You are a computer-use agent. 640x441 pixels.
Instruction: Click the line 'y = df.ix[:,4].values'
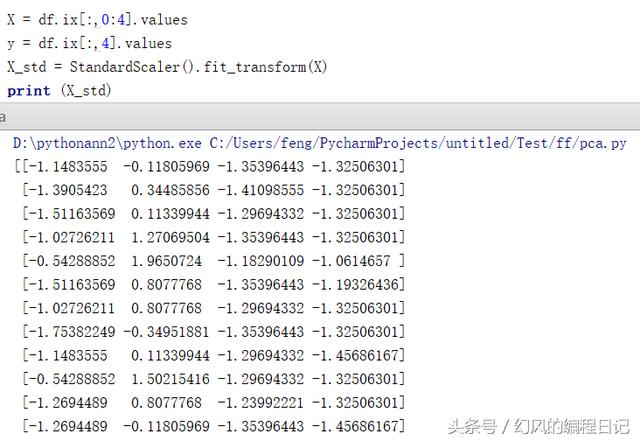pyautogui.click(x=89, y=43)
